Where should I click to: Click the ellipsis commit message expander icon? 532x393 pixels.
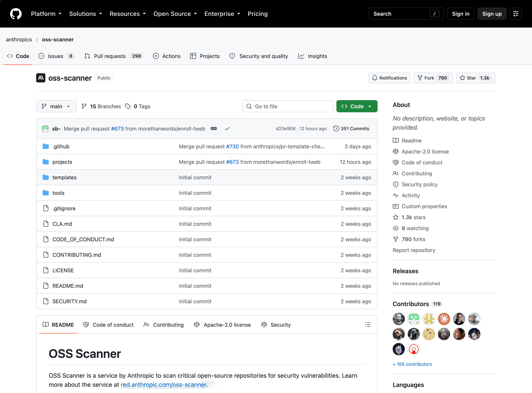pos(214,128)
